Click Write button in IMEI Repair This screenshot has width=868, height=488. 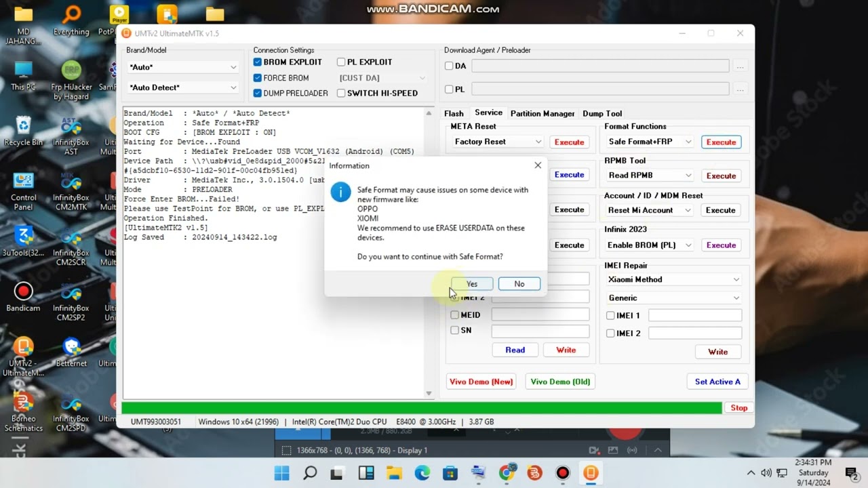[x=718, y=352]
